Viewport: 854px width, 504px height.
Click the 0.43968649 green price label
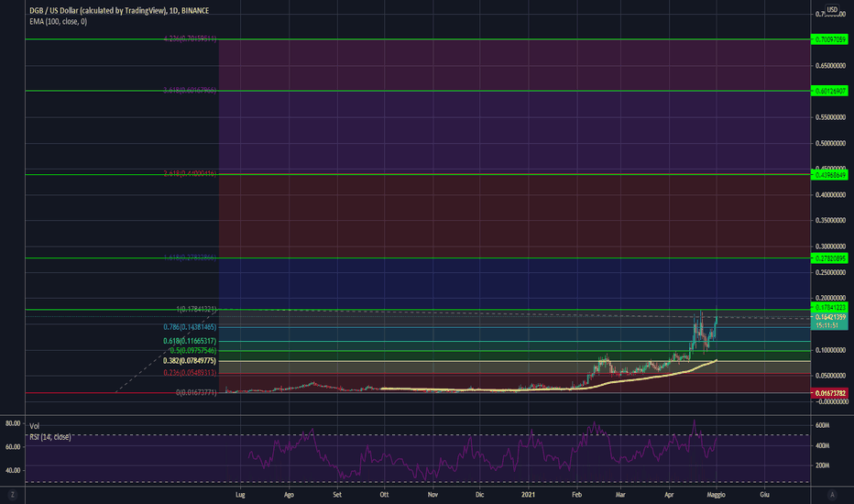pyautogui.click(x=829, y=174)
